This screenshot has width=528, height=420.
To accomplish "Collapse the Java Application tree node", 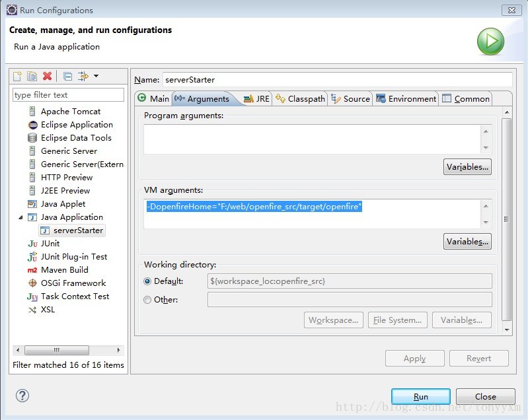I will 20,217.
